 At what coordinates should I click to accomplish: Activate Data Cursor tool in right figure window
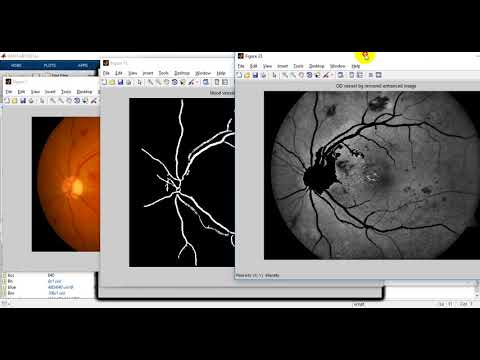317,75
